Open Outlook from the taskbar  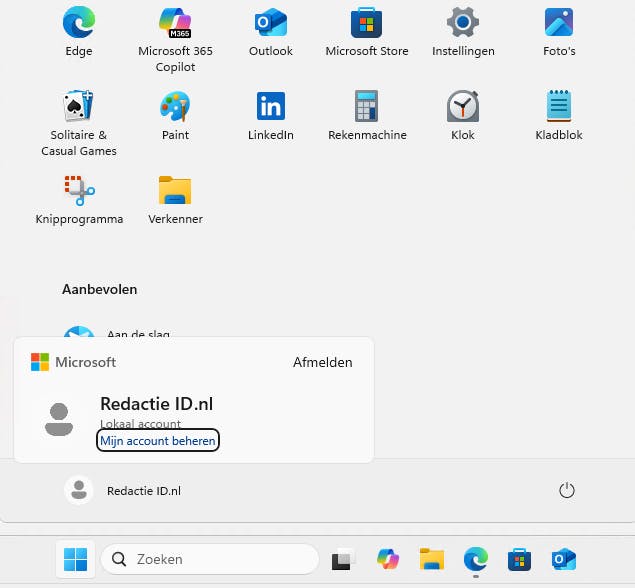564,559
